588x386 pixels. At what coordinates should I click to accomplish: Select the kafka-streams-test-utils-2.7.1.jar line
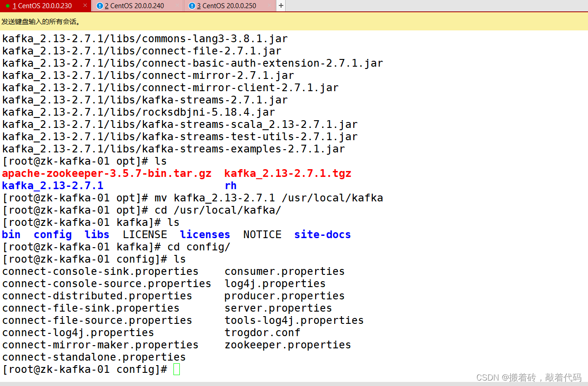(x=180, y=137)
